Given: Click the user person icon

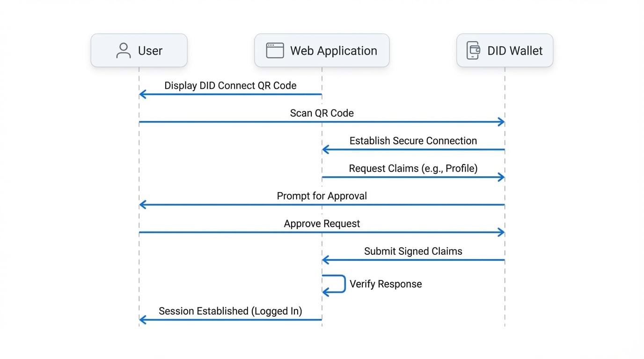Looking at the screenshot, I should point(123,50).
